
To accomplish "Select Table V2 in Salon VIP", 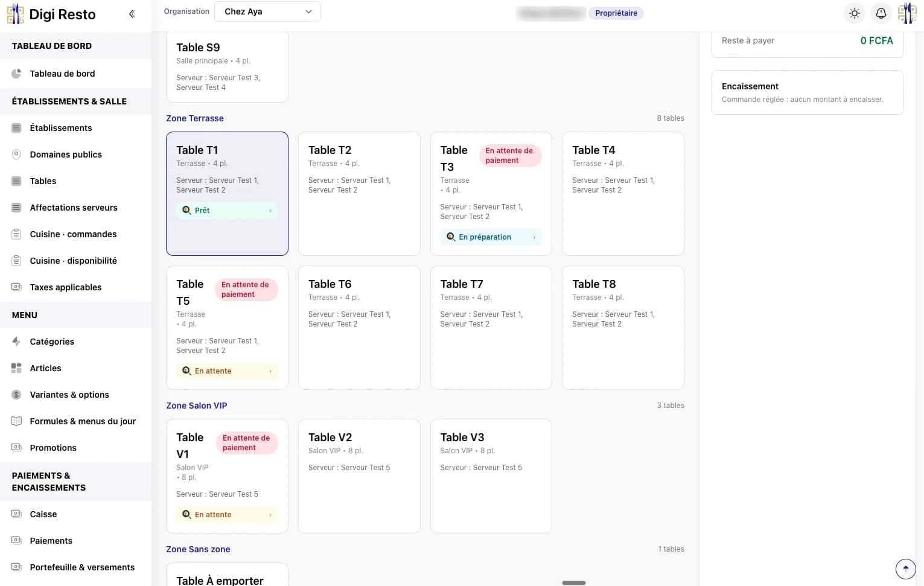I will [359, 476].
